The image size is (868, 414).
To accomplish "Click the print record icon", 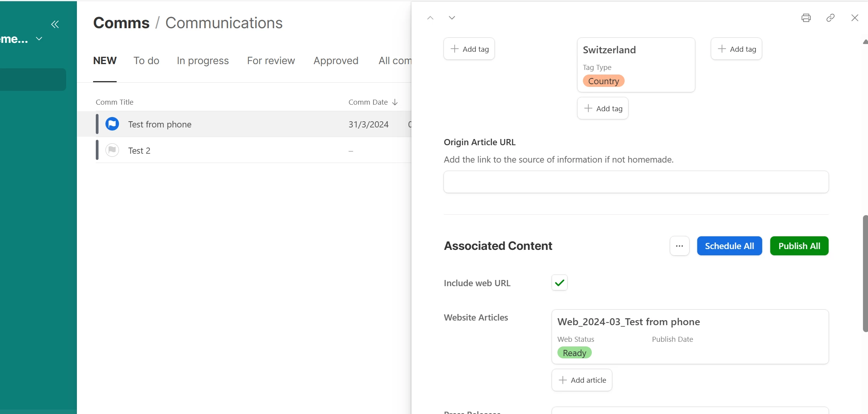I will coord(806,18).
